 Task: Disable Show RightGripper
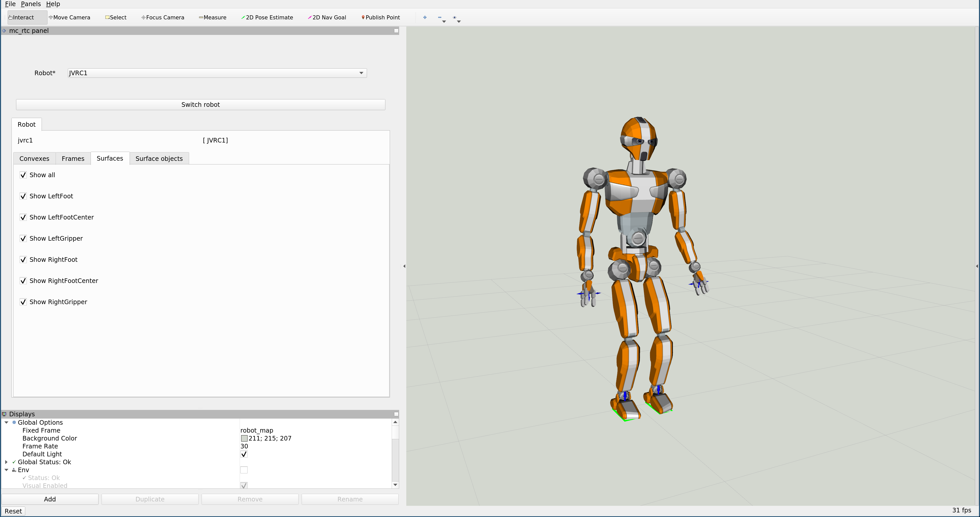tap(23, 302)
